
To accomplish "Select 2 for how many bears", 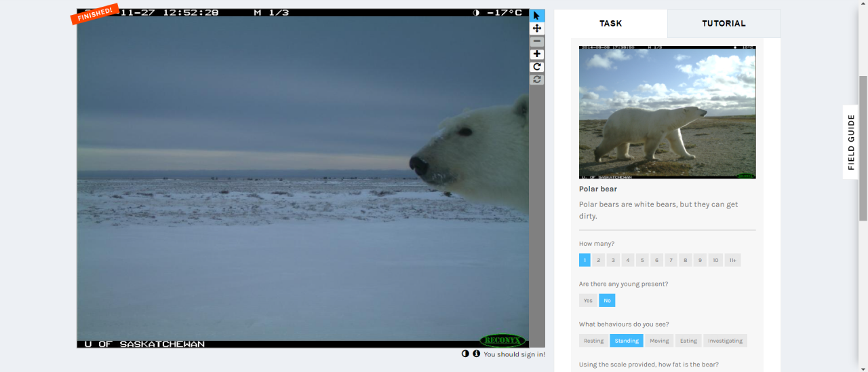I will [599, 260].
